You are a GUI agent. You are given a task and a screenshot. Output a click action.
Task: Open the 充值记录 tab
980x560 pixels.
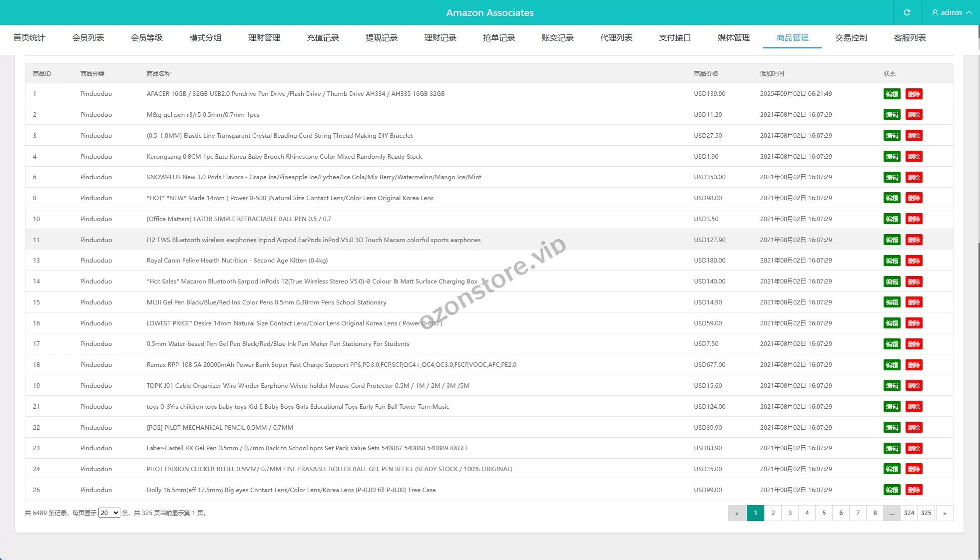pyautogui.click(x=323, y=38)
